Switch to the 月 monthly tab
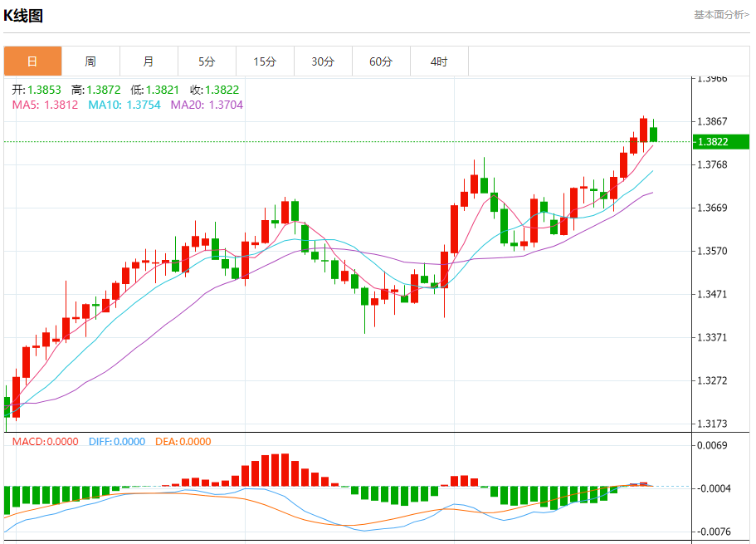 point(149,61)
